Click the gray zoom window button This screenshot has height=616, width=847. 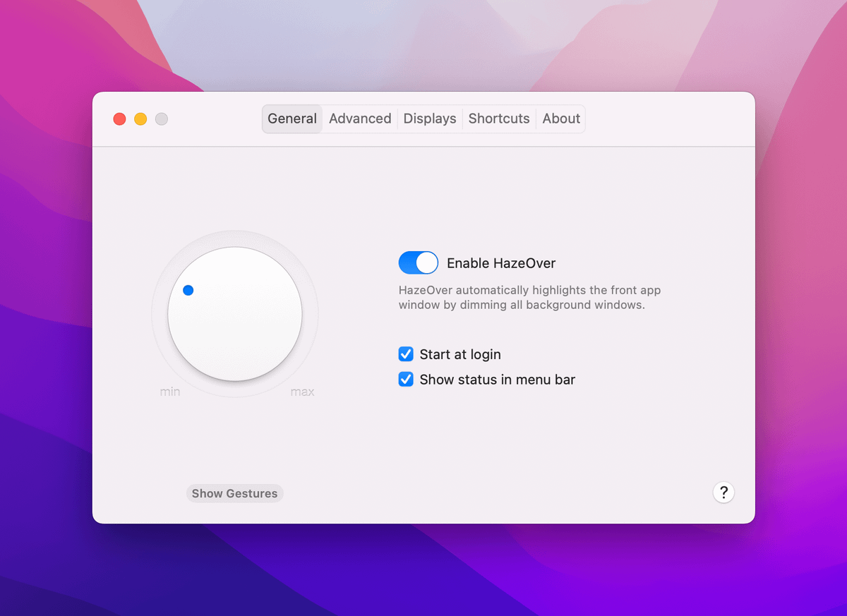coord(162,119)
